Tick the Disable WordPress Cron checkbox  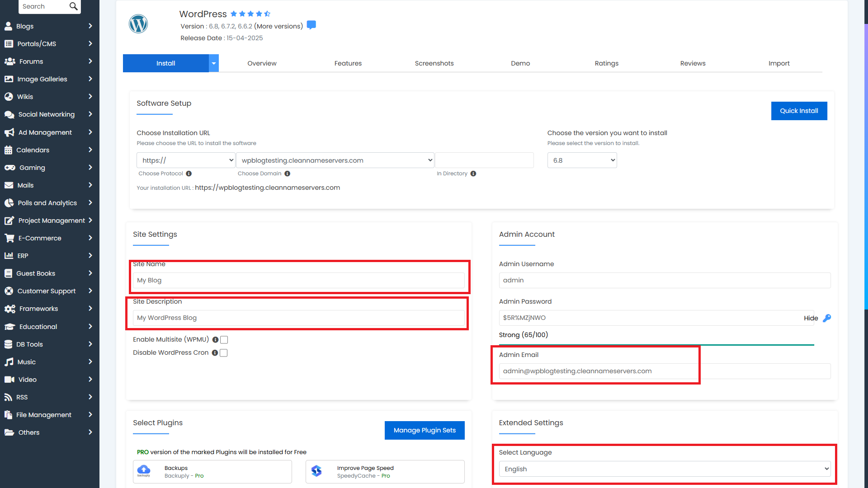pos(223,353)
